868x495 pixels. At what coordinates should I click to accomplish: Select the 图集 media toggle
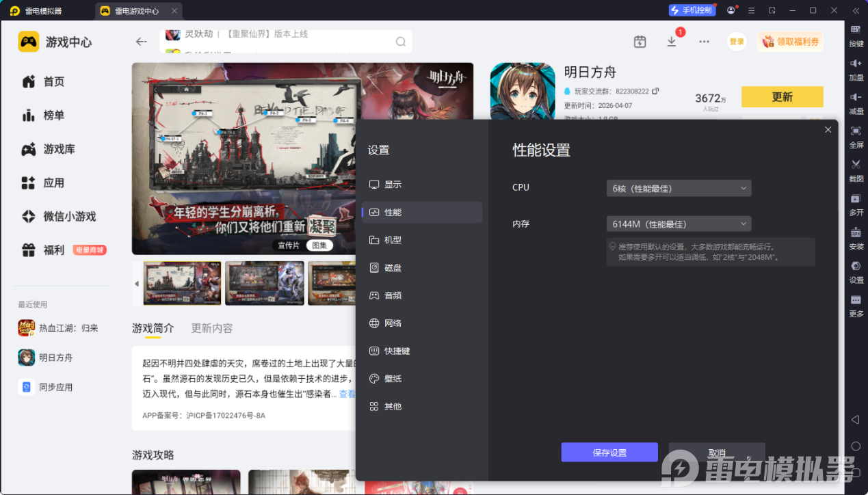tap(319, 245)
